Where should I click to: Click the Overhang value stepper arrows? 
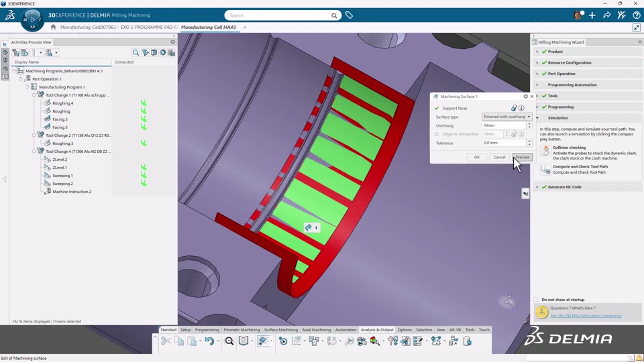click(529, 125)
